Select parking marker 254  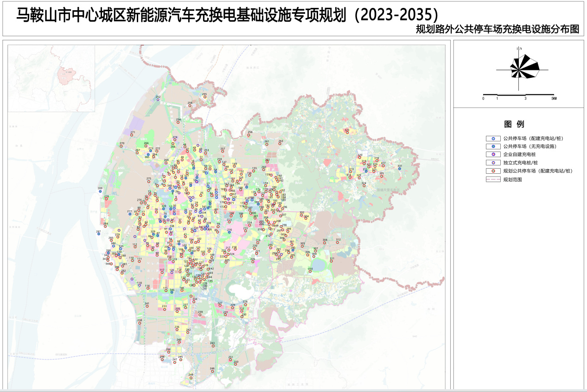pyautogui.click(x=179, y=123)
